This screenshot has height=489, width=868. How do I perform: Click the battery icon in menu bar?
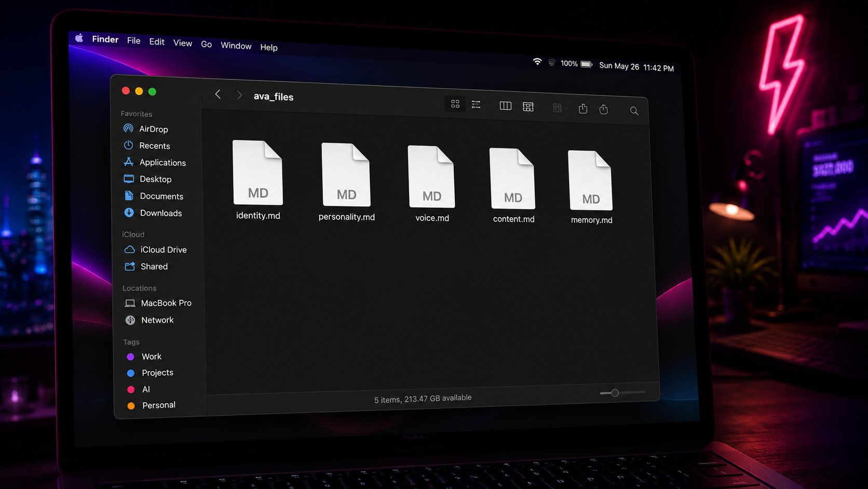(587, 64)
